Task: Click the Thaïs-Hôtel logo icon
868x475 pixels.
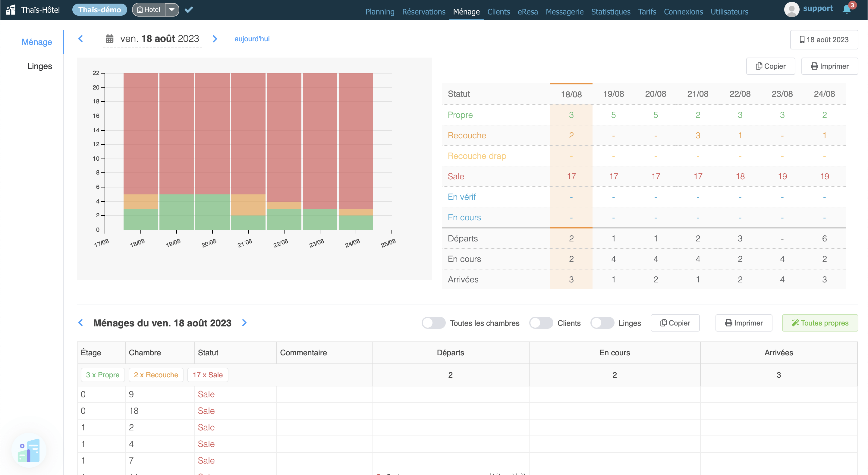Action: (11, 10)
